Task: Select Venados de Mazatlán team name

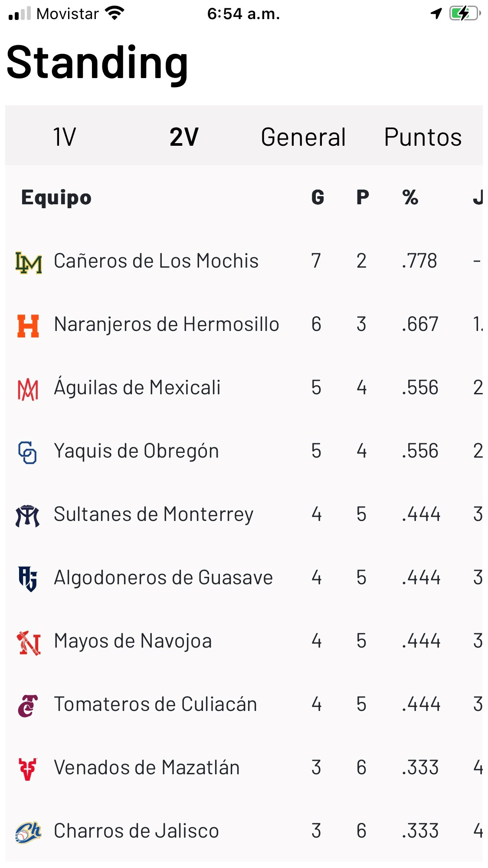Action: (x=147, y=768)
